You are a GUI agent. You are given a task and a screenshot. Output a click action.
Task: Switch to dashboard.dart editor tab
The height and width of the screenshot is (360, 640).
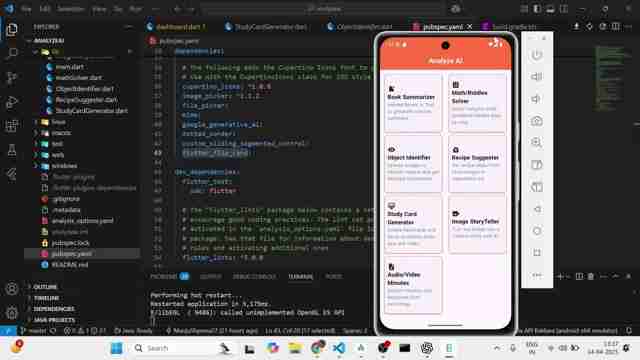[x=180, y=27]
